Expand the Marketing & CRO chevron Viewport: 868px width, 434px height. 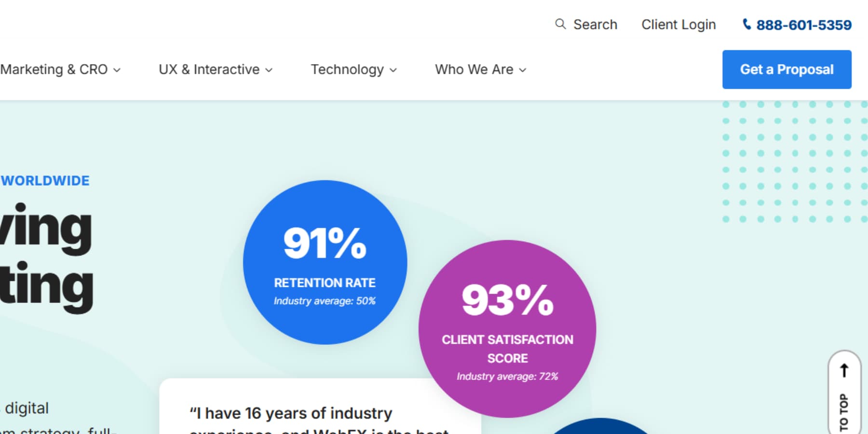pyautogui.click(x=117, y=70)
